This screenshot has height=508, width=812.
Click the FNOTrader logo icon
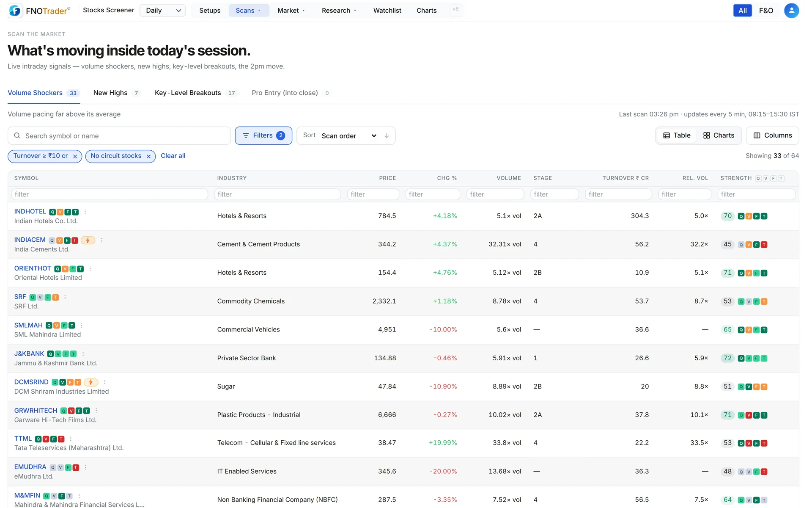pyautogui.click(x=15, y=11)
